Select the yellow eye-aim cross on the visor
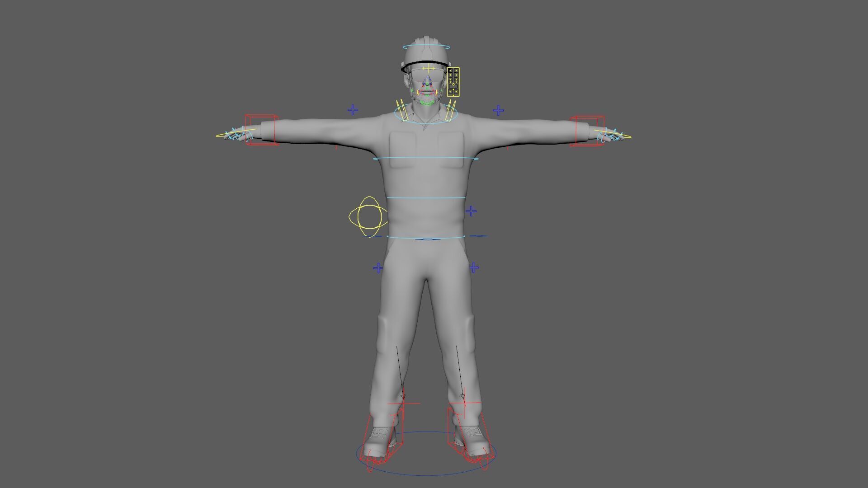 [428, 69]
